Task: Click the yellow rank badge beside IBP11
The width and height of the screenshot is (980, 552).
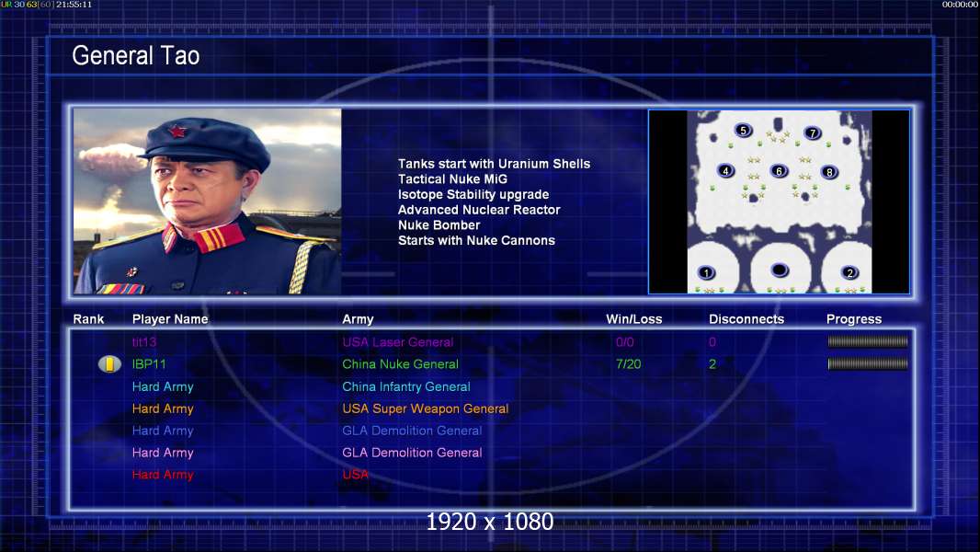Action: (x=109, y=363)
